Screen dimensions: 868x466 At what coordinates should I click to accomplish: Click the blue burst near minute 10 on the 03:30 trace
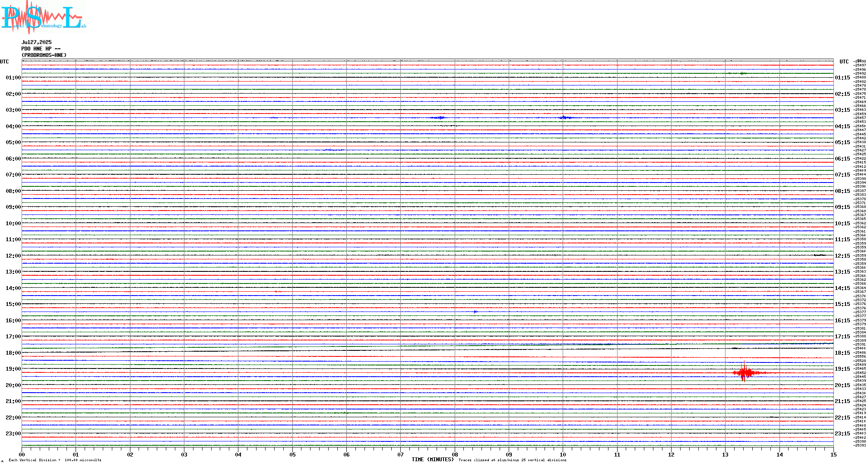(x=564, y=117)
